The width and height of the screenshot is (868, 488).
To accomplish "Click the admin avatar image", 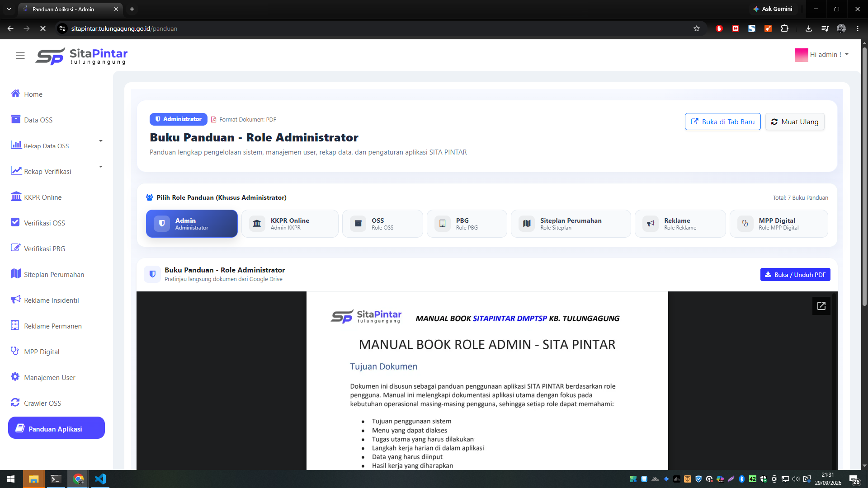I will click(x=801, y=55).
